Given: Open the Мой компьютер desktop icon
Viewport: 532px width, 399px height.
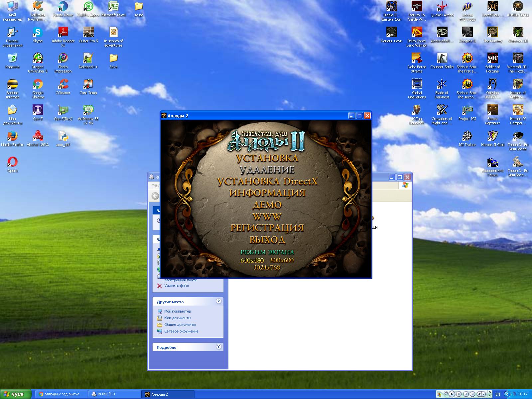Looking at the screenshot, I should (x=12, y=11).
